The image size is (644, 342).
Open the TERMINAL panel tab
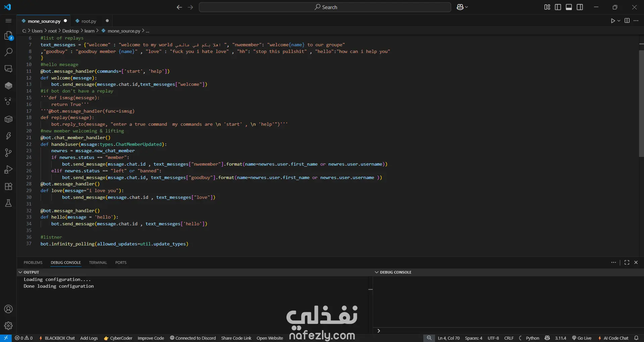98,263
